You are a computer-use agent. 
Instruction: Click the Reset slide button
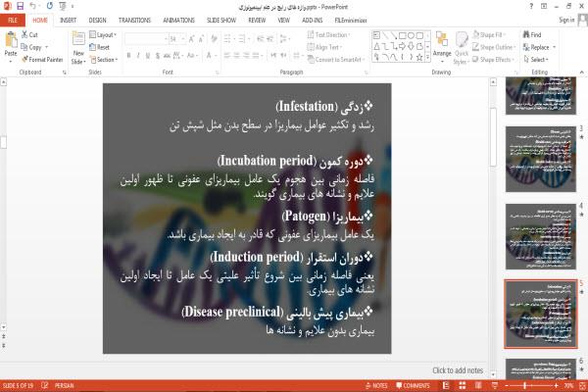point(100,47)
